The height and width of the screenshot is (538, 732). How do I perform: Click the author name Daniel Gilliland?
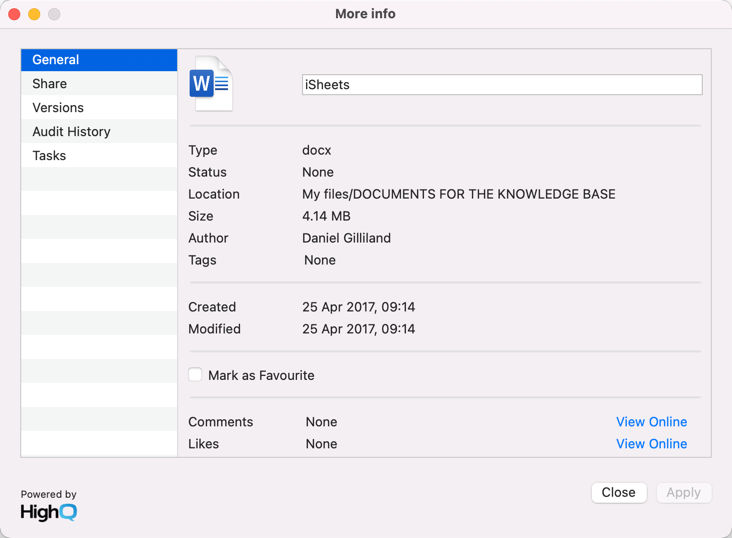(346, 238)
